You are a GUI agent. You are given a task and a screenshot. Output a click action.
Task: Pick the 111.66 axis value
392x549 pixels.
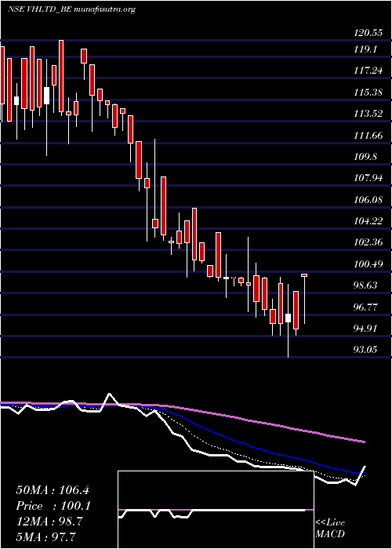tap(368, 135)
